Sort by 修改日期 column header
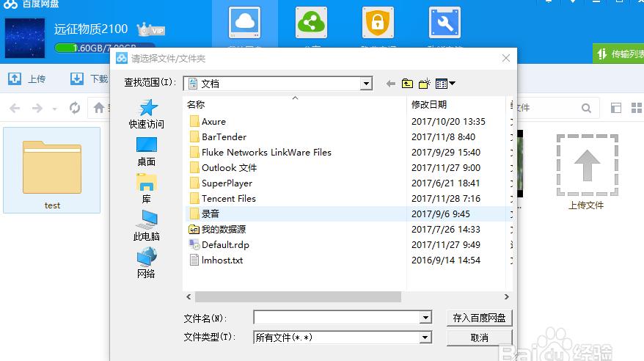The width and height of the screenshot is (644, 361). [x=455, y=105]
